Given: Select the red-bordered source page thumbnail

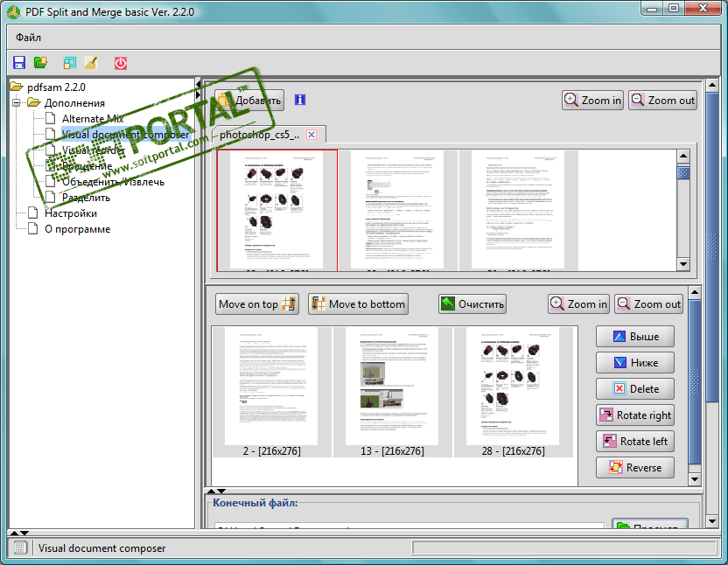Looking at the screenshot, I should (x=277, y=210).
